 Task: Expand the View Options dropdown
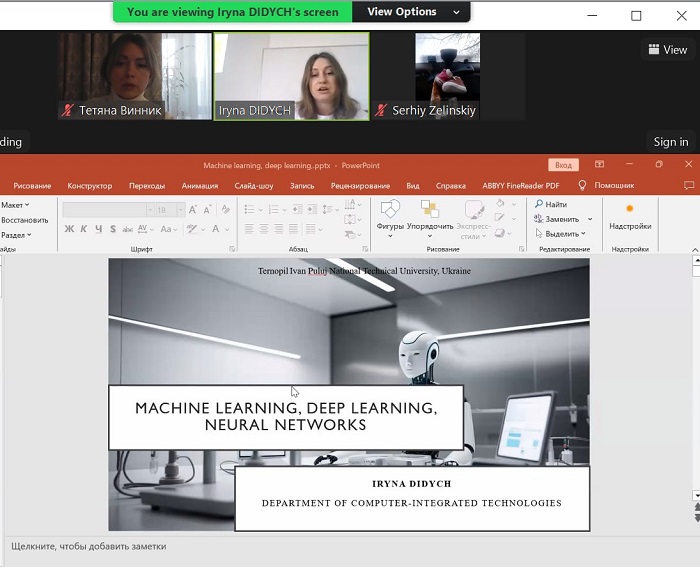coord(413,12)
